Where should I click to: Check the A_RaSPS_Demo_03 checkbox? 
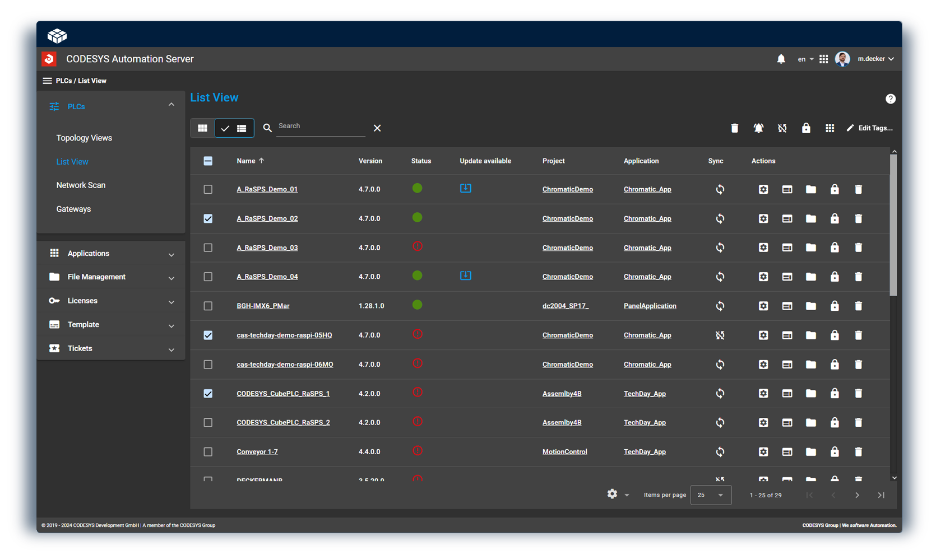coord(208,248)
